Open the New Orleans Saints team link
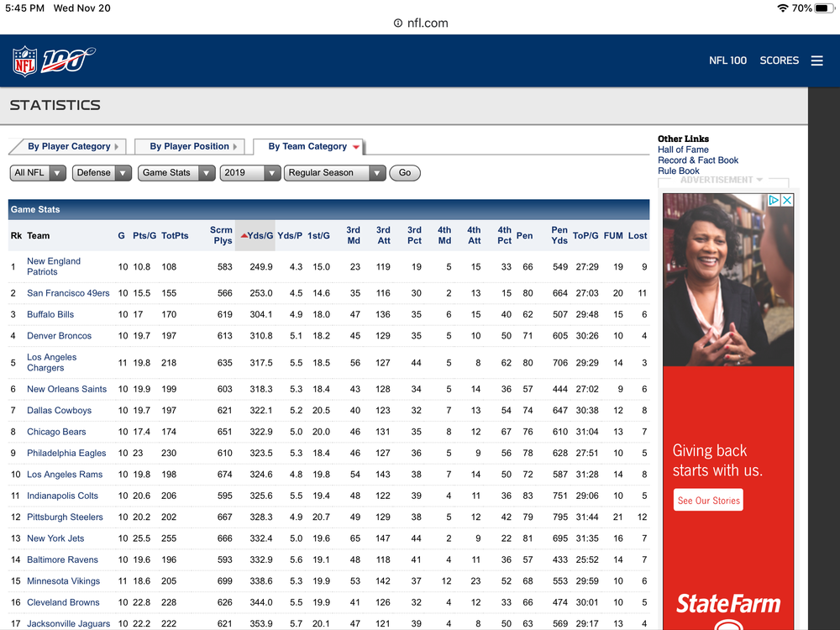840x630 pixels. tap(66, 389)
